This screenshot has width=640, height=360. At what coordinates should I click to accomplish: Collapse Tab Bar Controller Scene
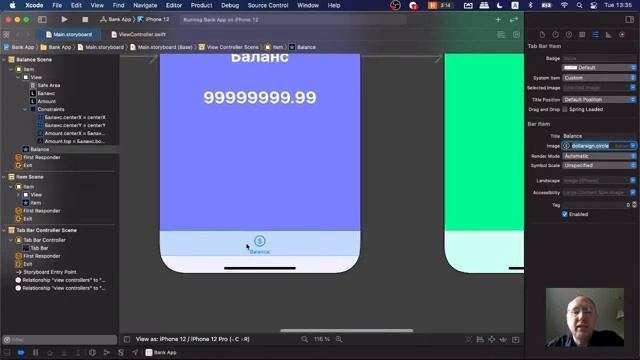4,230
